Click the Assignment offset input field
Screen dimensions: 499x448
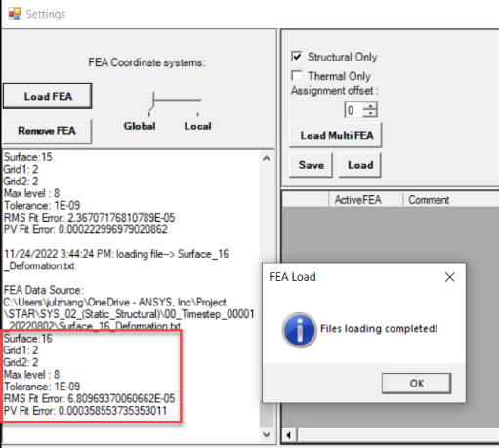354,110
